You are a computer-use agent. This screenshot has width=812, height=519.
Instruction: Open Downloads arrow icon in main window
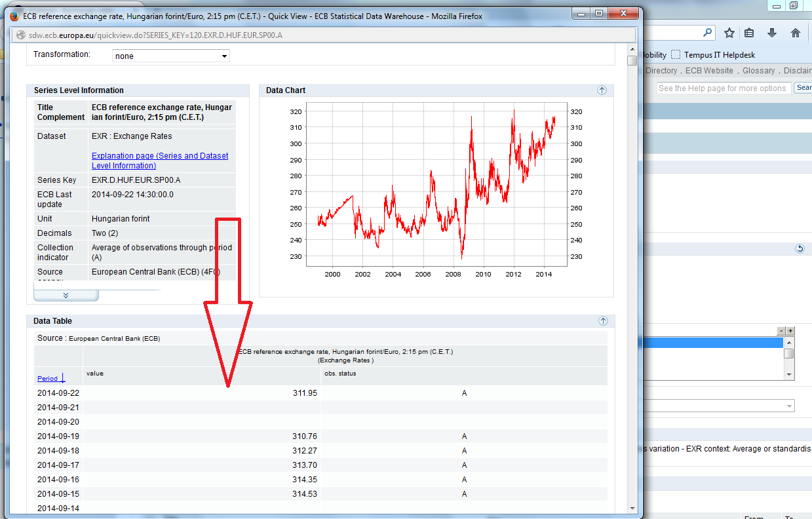(x=772, y=33)
